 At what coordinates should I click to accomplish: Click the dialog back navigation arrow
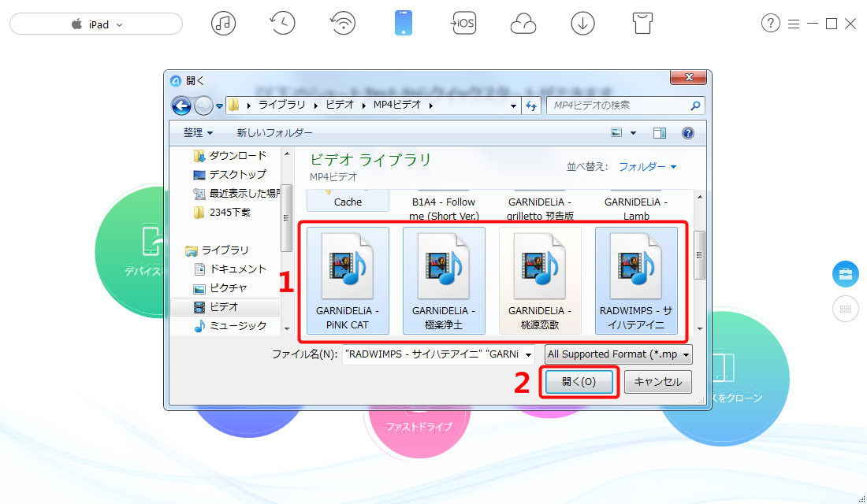(181, 105)
